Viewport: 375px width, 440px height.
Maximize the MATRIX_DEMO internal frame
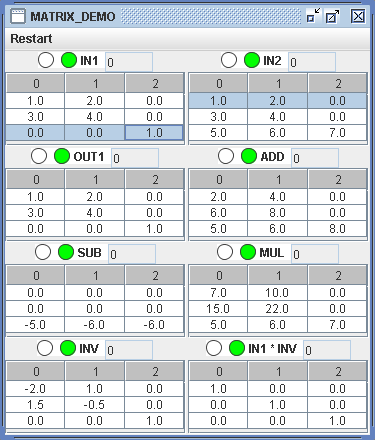[332, 16]
